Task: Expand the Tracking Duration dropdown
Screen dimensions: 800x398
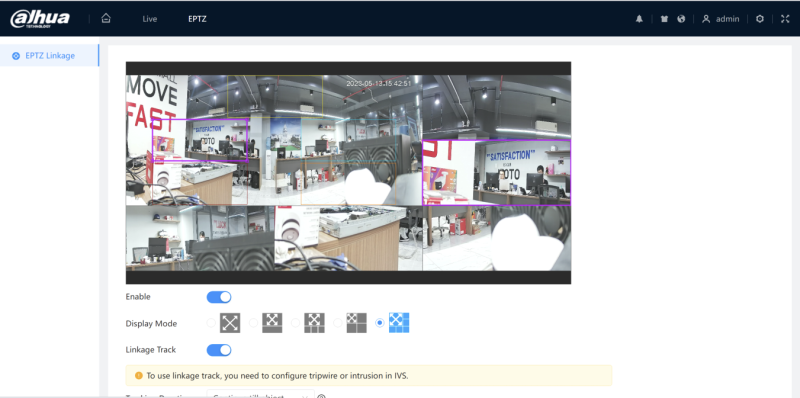Action: pos(261,395)
